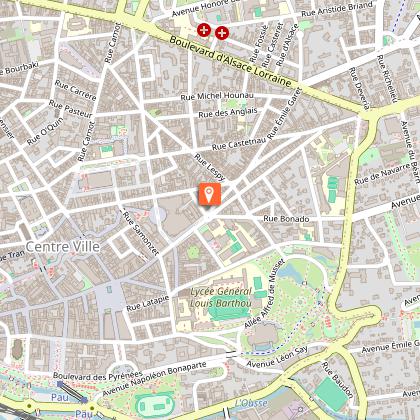Click the Rue des Anglais label
This screenshot has height=420, width=420.
pyautogui.click(x=228, y=112)
